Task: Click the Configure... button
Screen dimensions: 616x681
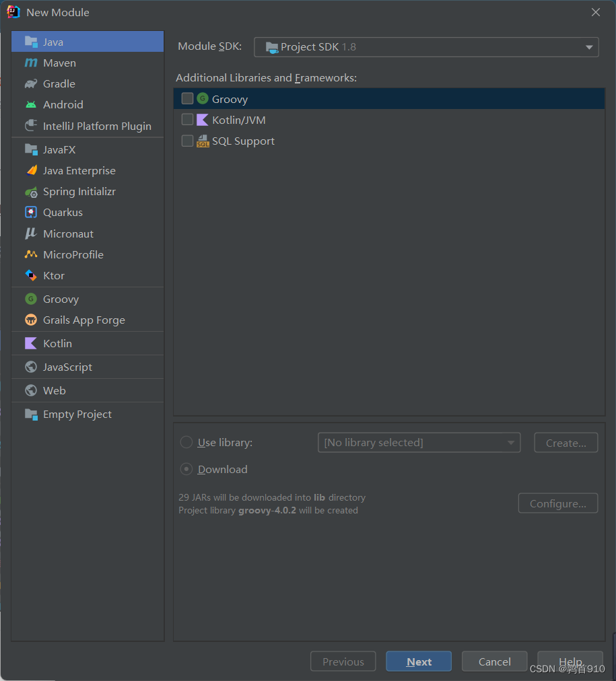Action: (558, 503)
